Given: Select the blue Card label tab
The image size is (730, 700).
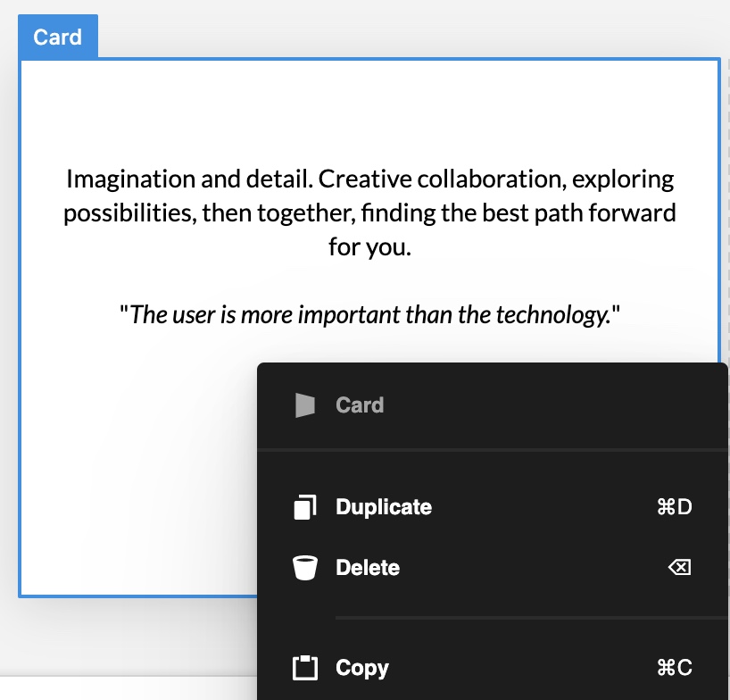Looking at the screenshot, I should point(58,37).
